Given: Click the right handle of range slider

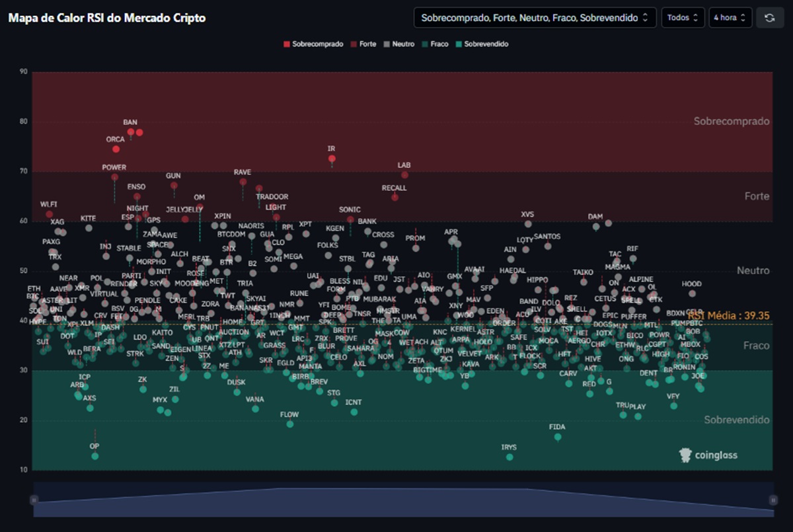Looking at the screenshot, I should point(773,500).
